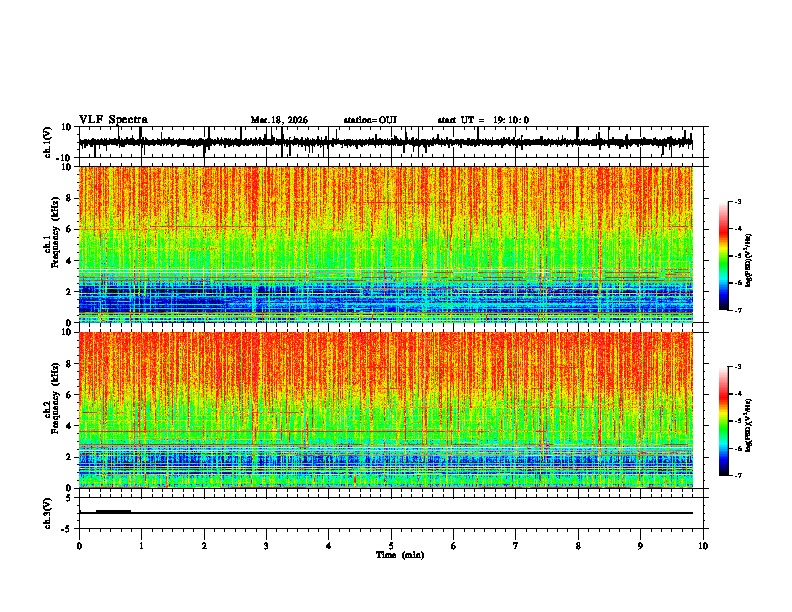Click the "VLF Spectra" plot title

pyautogui.click(x=113, y=120)
